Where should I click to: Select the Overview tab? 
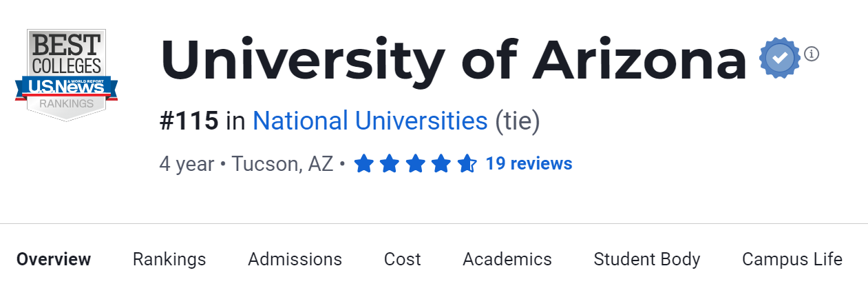54,259
